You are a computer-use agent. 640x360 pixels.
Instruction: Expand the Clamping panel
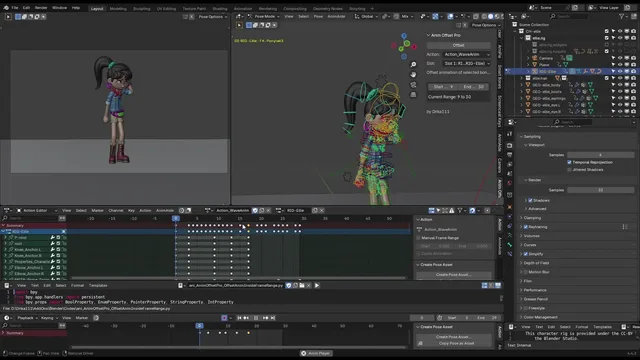pos(532,218)
